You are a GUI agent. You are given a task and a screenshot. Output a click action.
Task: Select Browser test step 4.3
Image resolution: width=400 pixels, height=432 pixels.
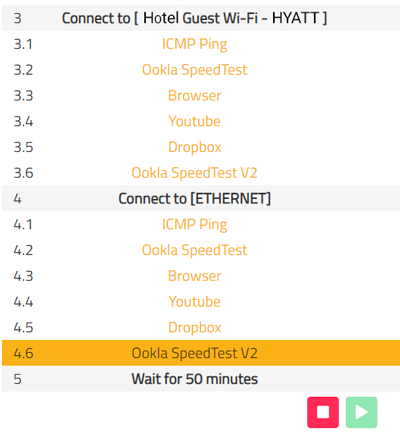(x=194, y=276)
